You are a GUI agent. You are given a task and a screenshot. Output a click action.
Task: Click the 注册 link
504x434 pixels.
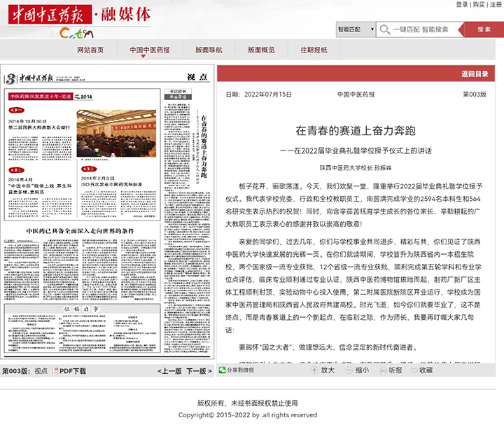[496, 4]
